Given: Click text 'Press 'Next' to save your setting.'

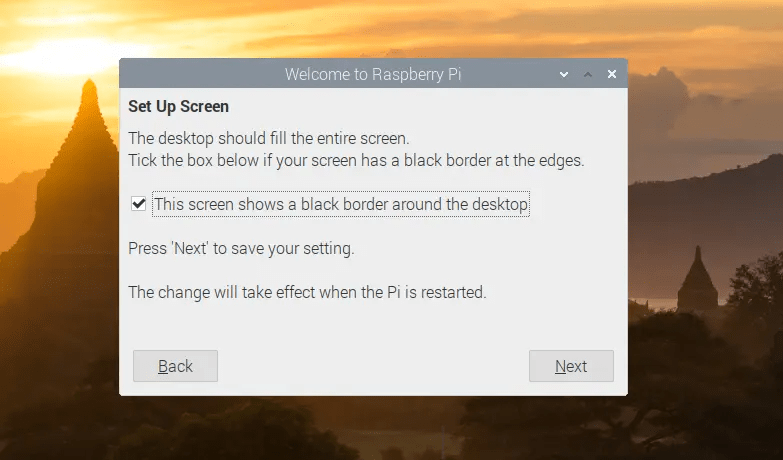Looking at the screenshot, I should (241, 249).
